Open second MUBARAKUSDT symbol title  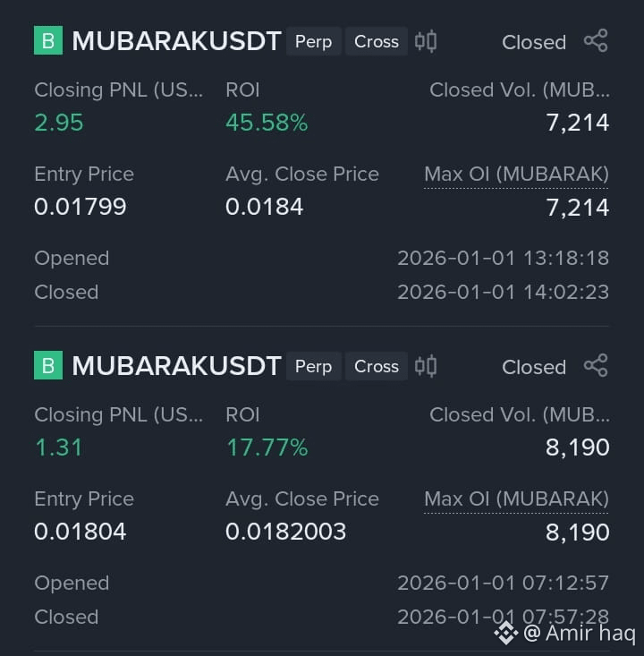[176, 366]
